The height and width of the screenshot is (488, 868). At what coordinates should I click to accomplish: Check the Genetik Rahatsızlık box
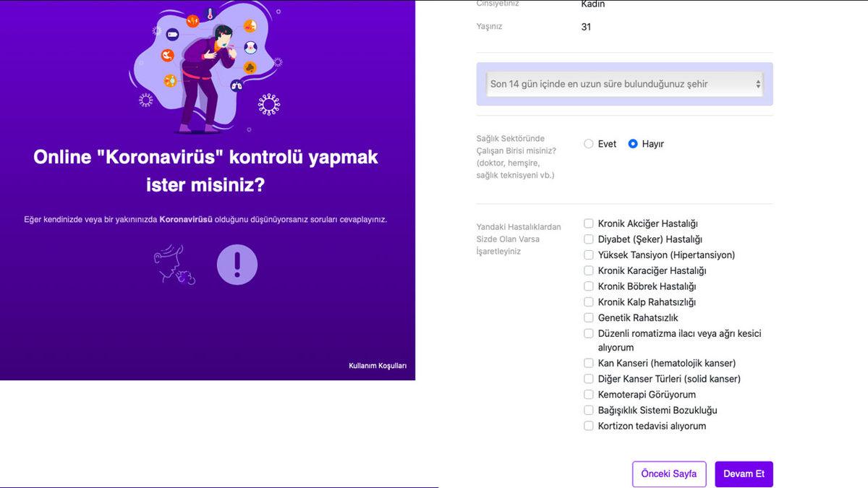click(589, 317)
